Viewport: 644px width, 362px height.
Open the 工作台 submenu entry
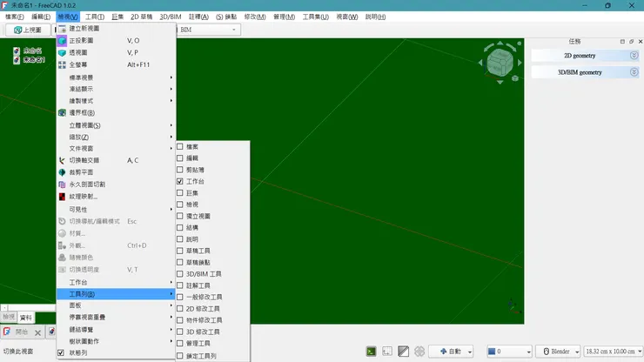coord(117,282)
